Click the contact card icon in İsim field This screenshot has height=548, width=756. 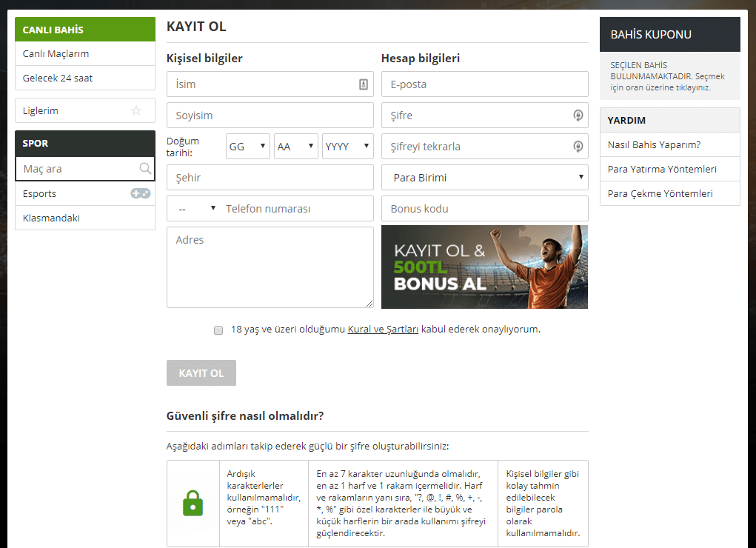(x=363, y=84)
